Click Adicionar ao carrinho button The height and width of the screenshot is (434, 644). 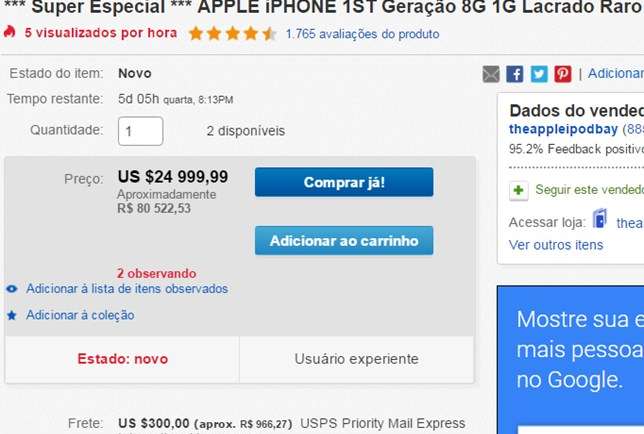pyautogui.click(x=344, y=241)
